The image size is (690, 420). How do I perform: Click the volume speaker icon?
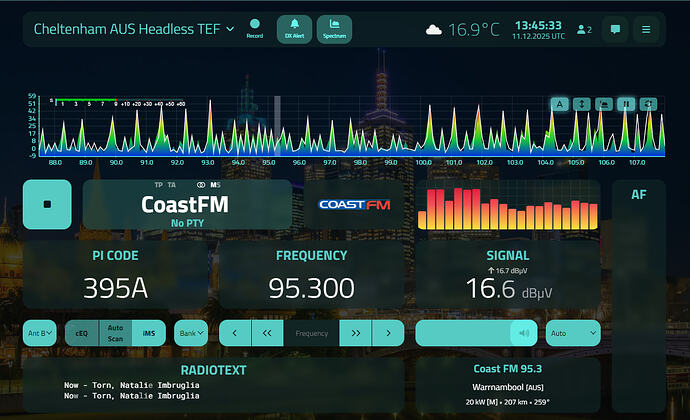pyautogui.click(x=524, y=333)
